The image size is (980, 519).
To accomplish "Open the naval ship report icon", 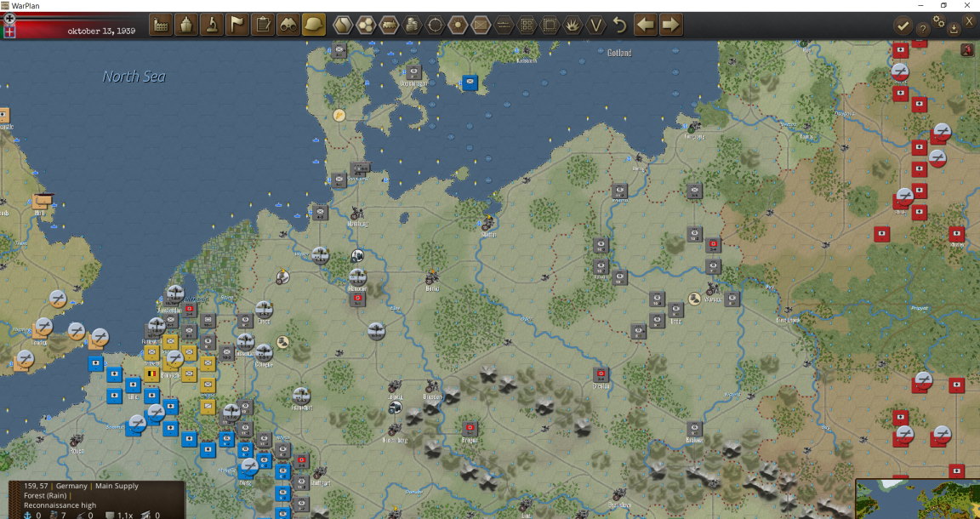I will [x=186, y=26].
